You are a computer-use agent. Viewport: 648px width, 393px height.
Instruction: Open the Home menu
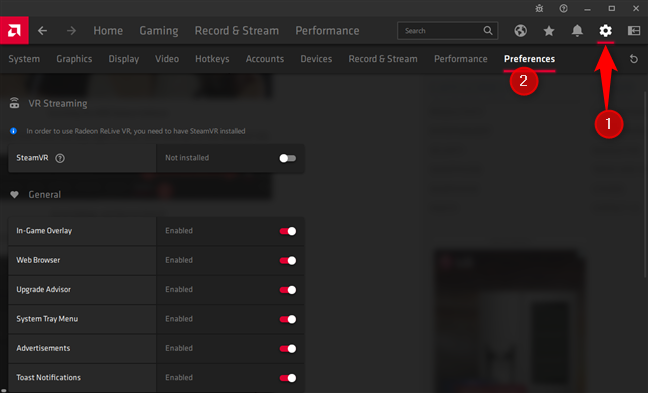[108, 31]
